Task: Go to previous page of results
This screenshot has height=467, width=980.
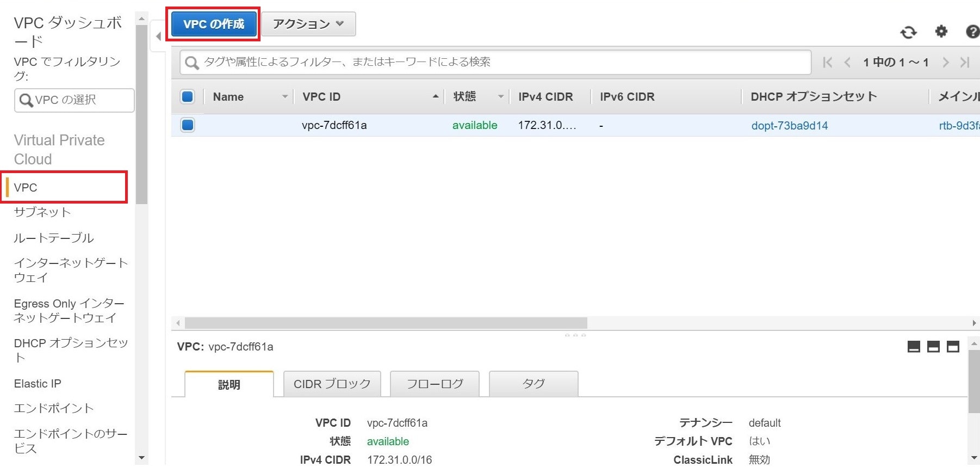Action: [x=847, y=62]
